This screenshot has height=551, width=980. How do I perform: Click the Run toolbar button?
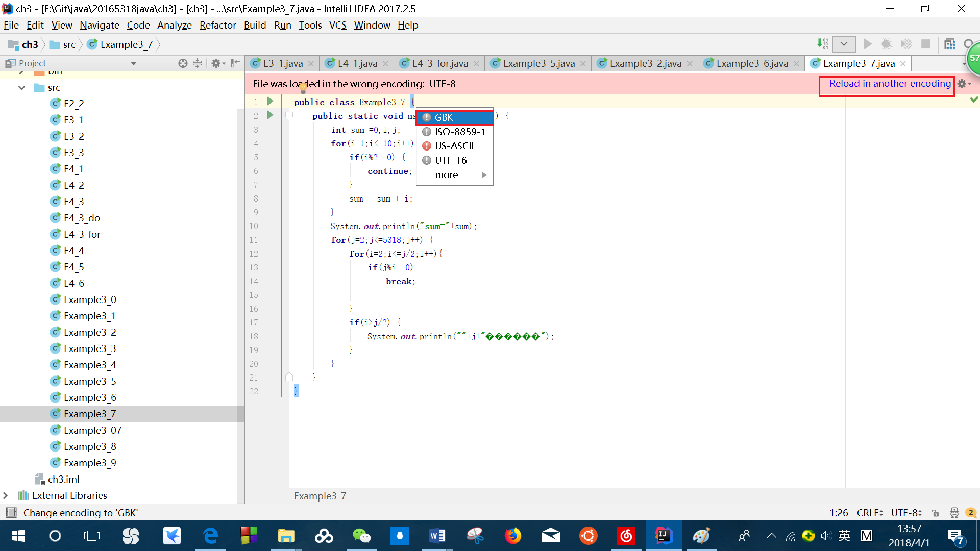[867, 44]
